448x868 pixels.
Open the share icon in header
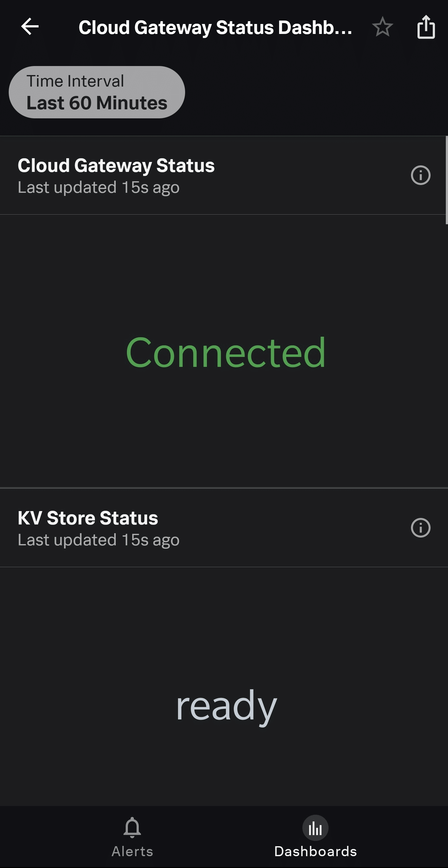click(x=426, y=27)
